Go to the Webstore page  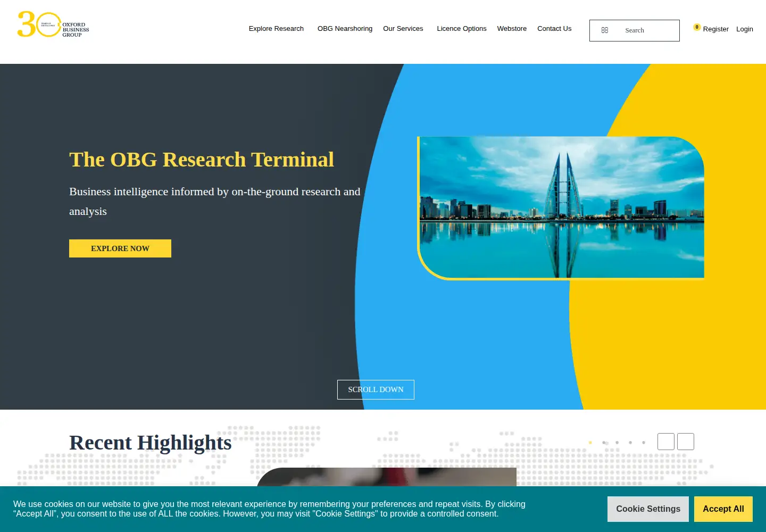tap(512, 29)
